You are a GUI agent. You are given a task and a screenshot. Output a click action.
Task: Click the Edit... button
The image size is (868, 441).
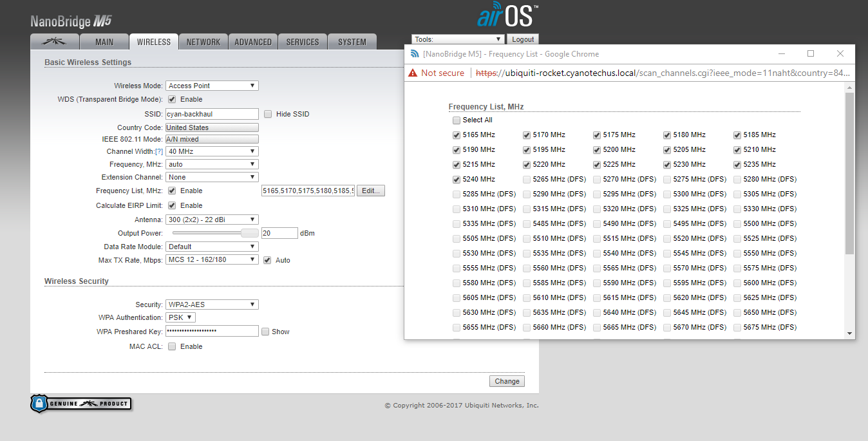[x=370, y=191]
